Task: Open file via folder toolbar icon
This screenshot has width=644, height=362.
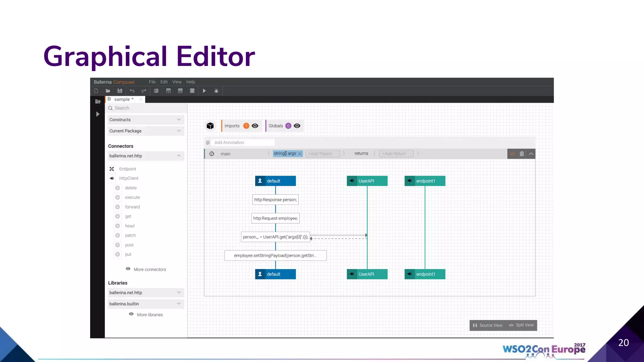Action: 108,91
